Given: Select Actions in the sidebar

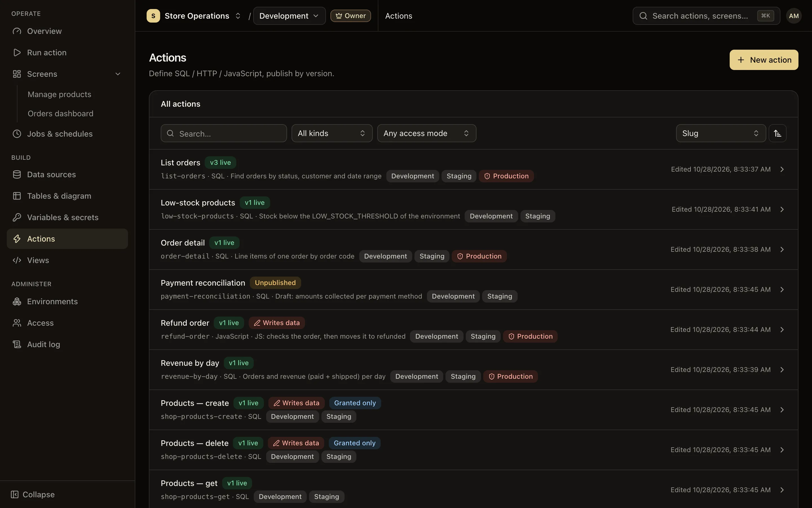Looking at the screenshot, I should pos(67,238).
